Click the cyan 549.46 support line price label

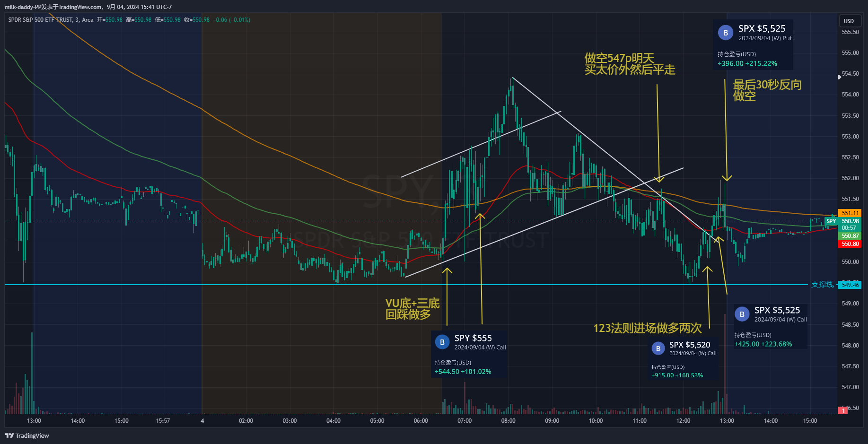point(850,285)
